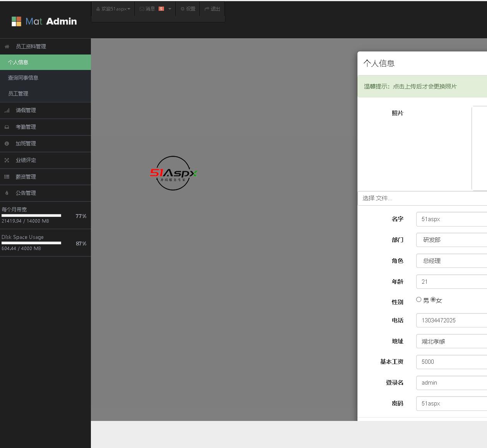
Task: Click the 年龄 field showing 21
Action: point(451,281)
